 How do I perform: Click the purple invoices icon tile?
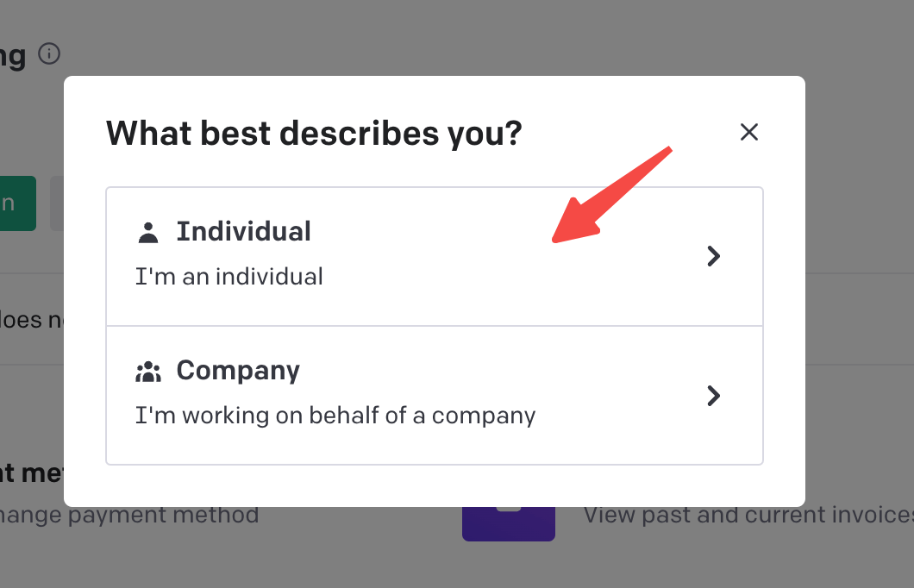(x=508, y=522)
